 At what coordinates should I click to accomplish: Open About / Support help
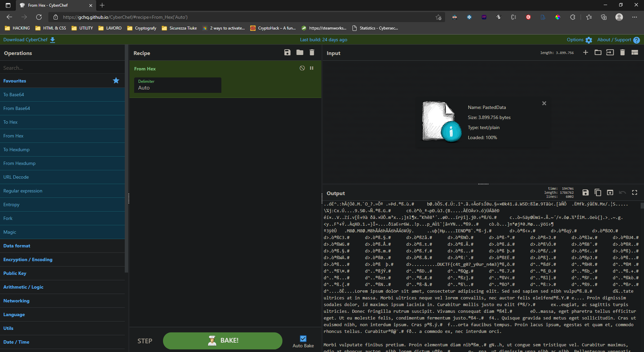619,40
